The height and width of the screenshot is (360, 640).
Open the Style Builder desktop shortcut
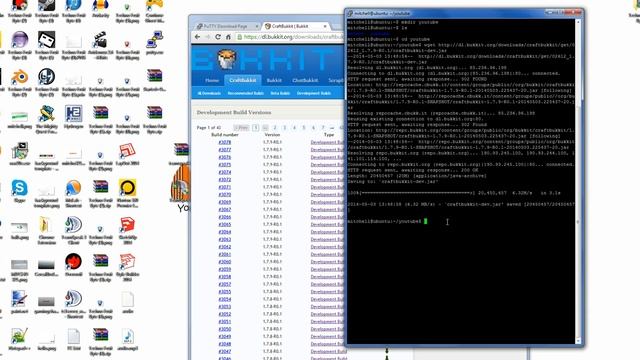pyautogui.click(x=127, y=266)
